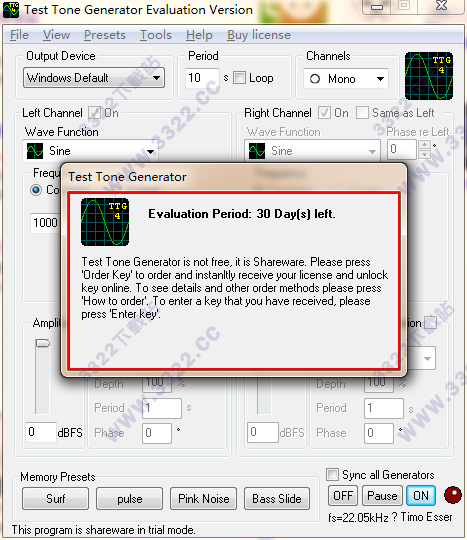The image size is (467, 540).
Task: Click the left modulation Period field
Action: [162, 408]
